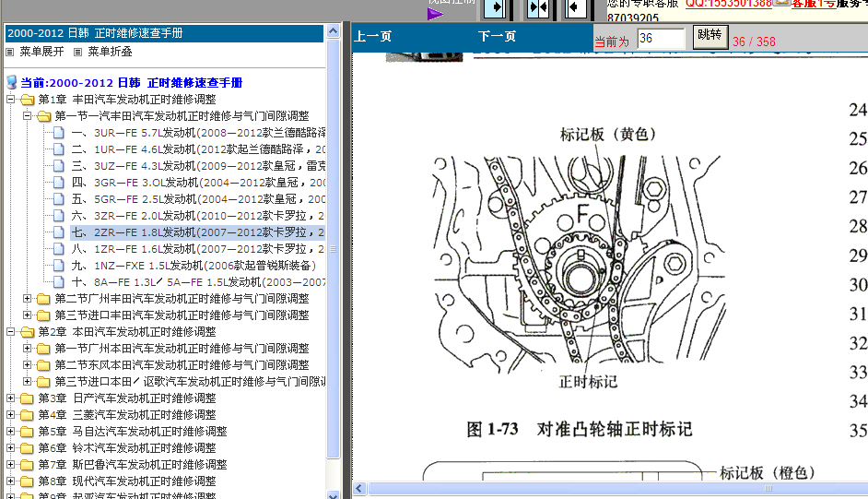Open 九、1NZ-FXE 1.5L发动机 entry
The width and height of the screenshot is (868, 499).
point(194,266)
